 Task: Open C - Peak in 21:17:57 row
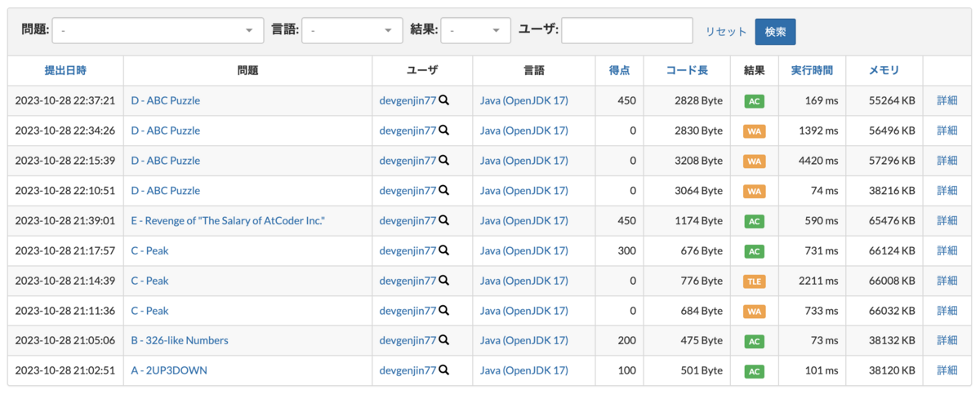tap(149, 250)
